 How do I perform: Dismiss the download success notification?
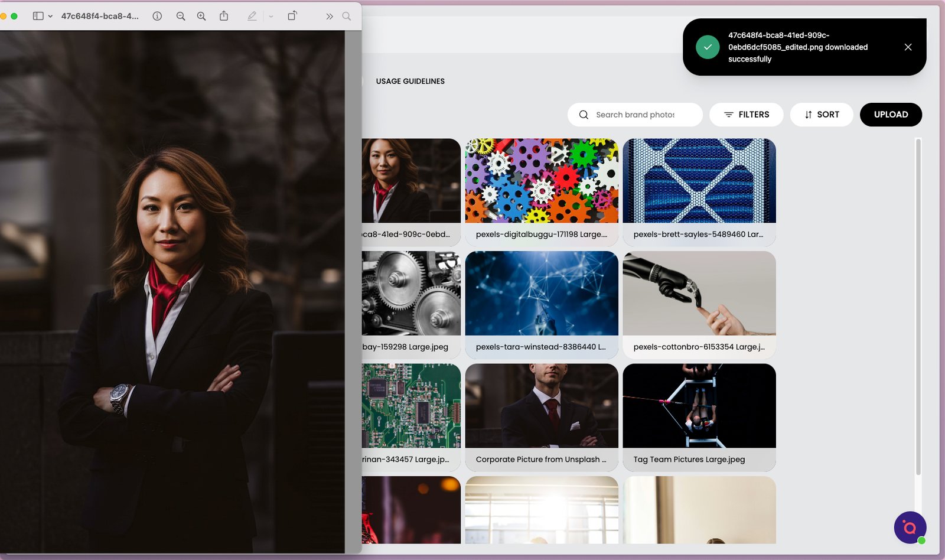point(908,47)
